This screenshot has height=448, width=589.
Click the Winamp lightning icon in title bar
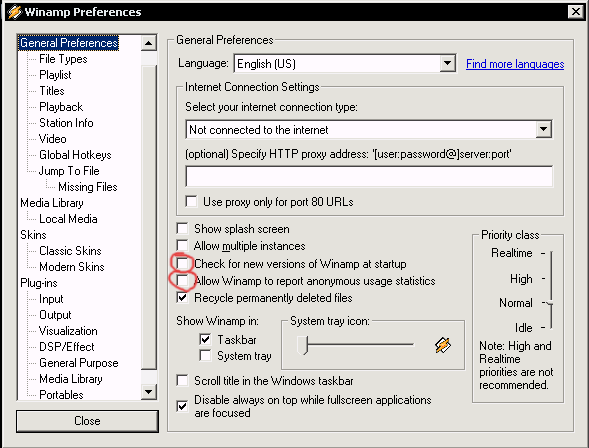point(14,12)
